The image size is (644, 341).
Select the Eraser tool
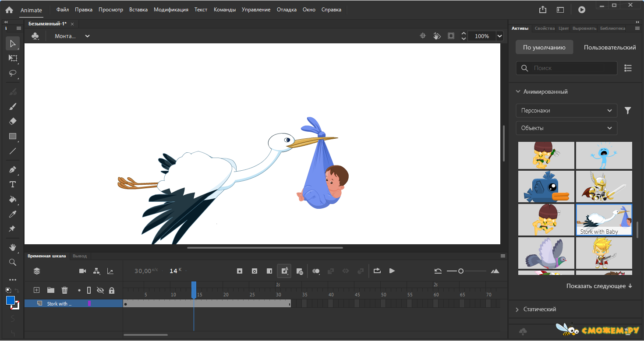(13, 121)
